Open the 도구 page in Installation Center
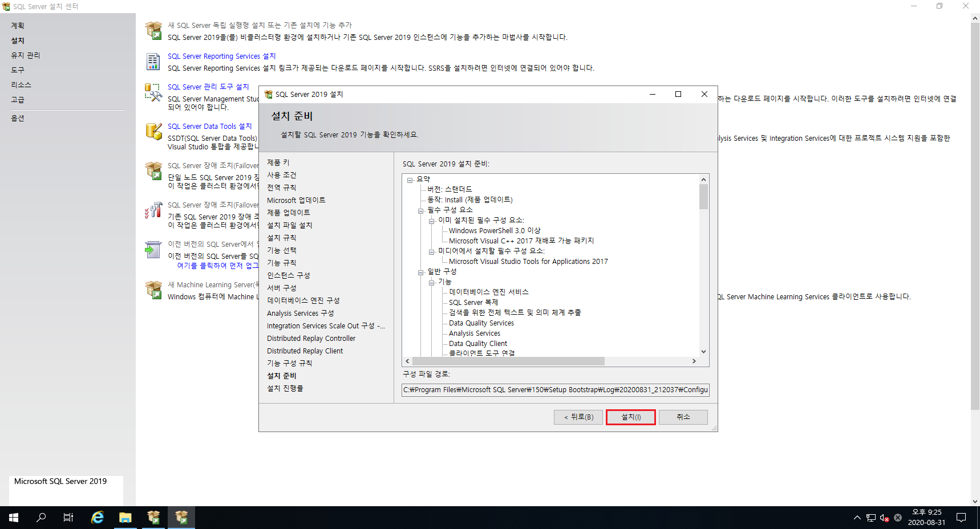The width and height of the screenshot is (980, 529). (18, 70)
